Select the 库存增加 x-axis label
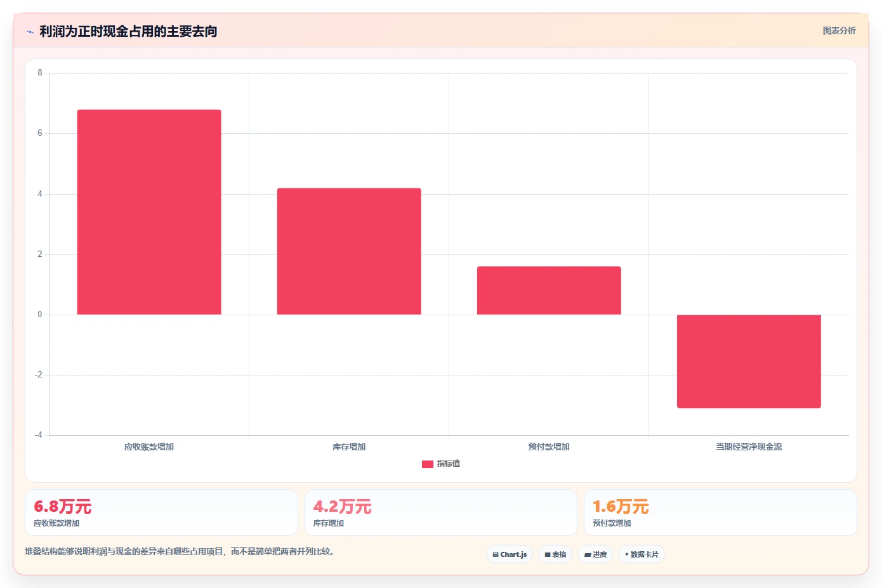 (349, 447)
